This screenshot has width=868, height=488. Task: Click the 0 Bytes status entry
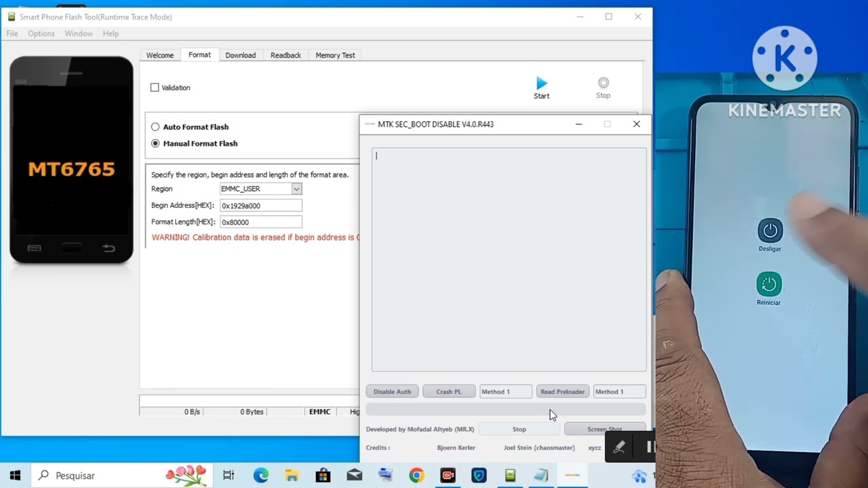252,411
